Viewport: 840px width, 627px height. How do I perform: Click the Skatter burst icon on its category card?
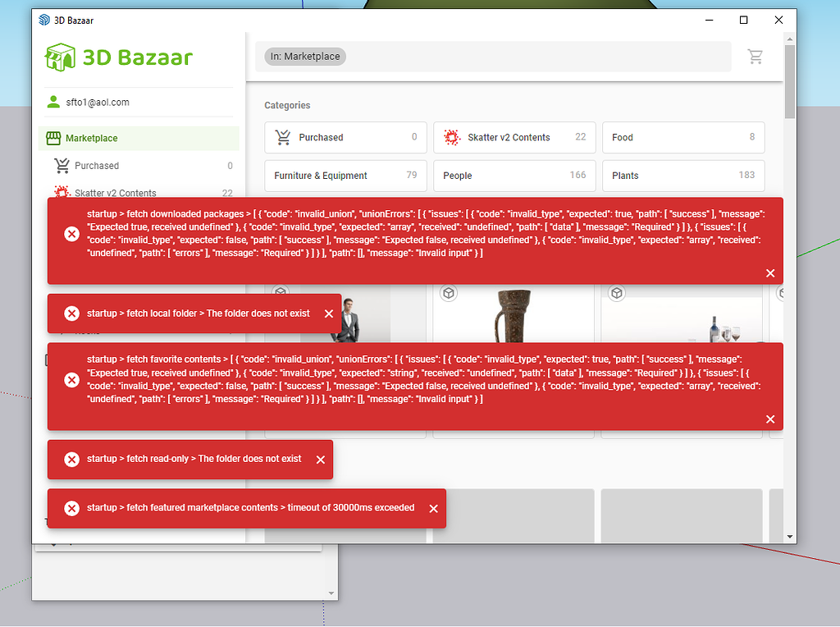452,137
